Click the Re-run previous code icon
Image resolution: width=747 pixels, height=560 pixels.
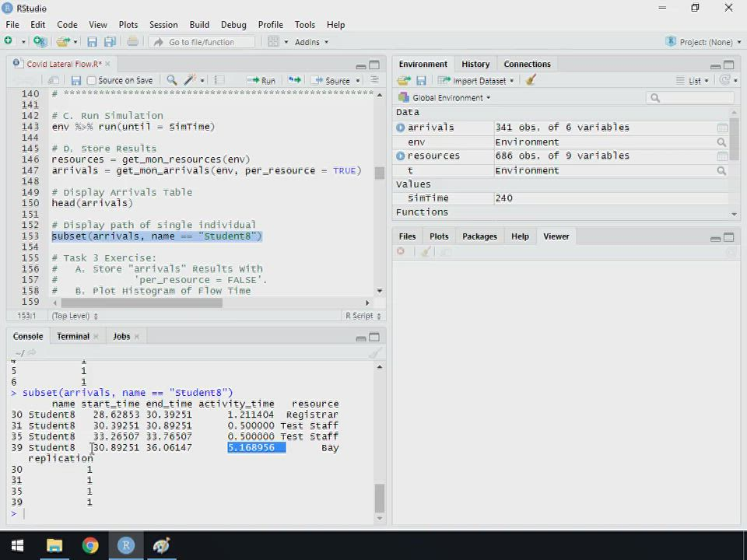pos(294,80)
